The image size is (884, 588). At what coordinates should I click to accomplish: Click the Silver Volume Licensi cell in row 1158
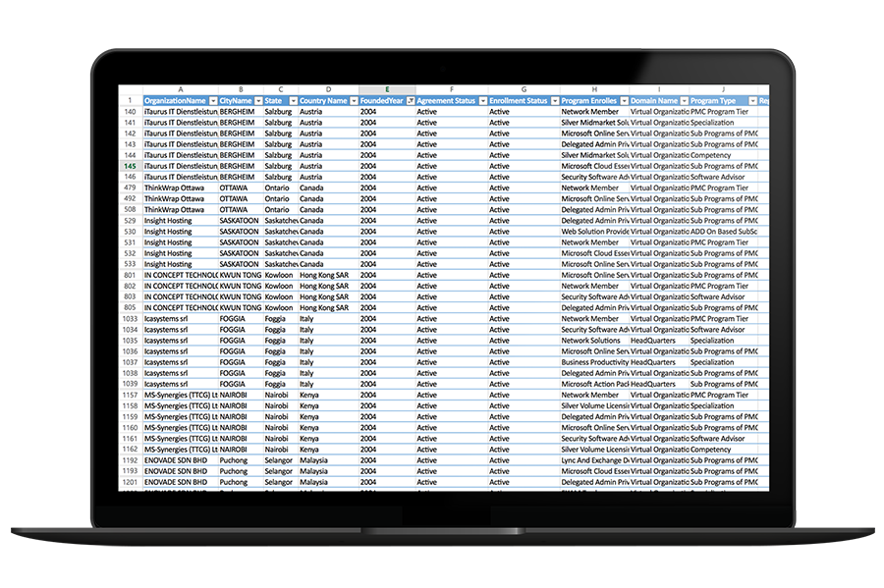[595, 405]
